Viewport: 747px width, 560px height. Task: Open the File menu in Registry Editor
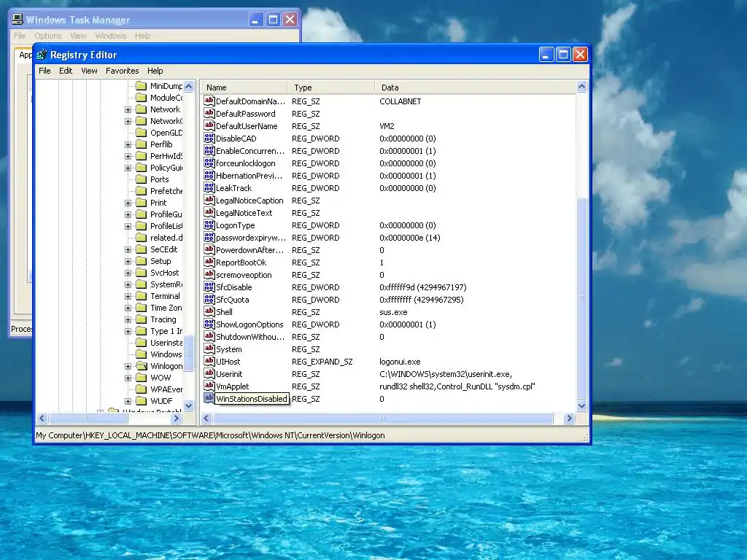pos(44,71)
